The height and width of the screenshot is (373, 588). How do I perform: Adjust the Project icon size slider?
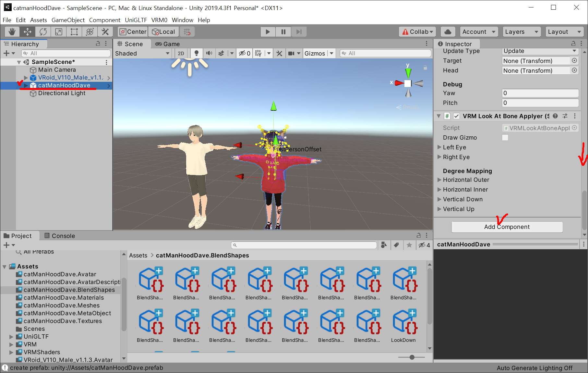[x=412, y=357]
